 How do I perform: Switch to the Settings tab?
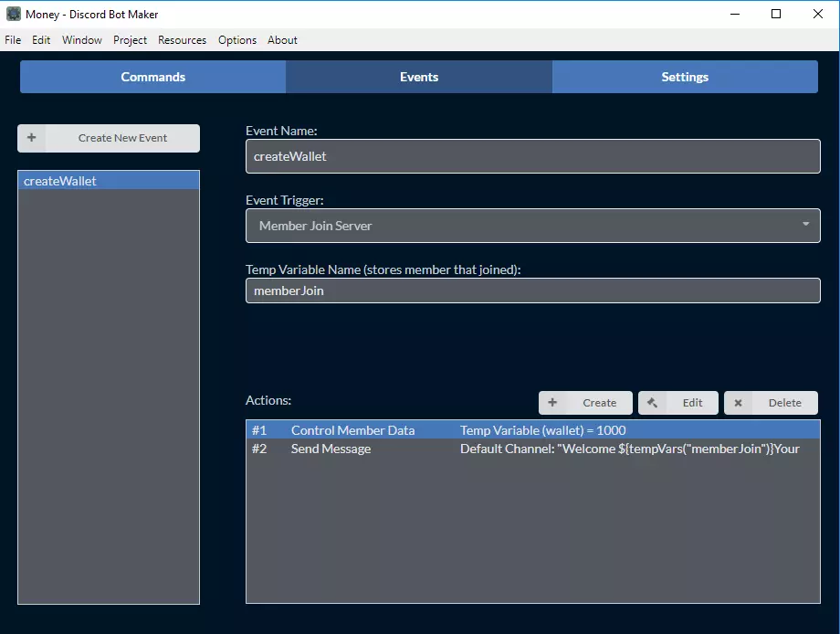[685, 77]
